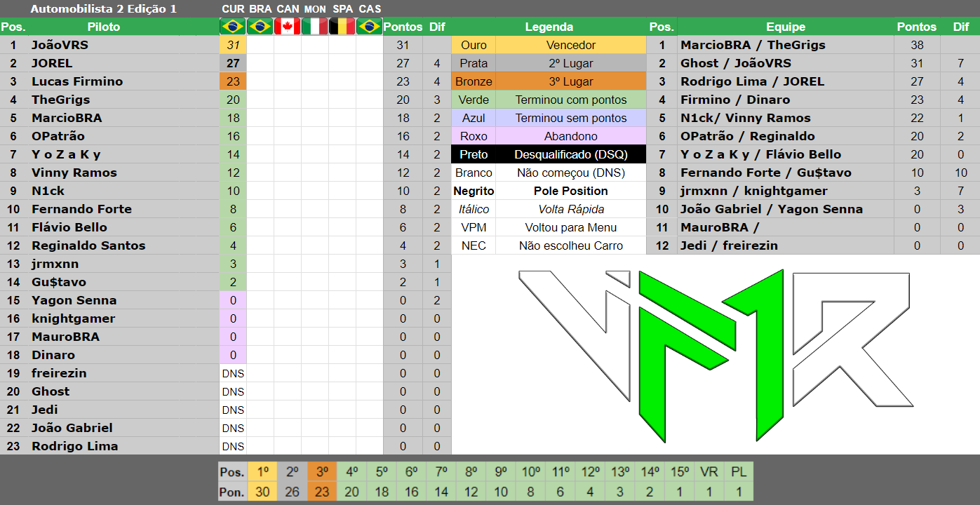Select driver Yagon Senna
Screen dimensions: 980x505
coord(74,300)
